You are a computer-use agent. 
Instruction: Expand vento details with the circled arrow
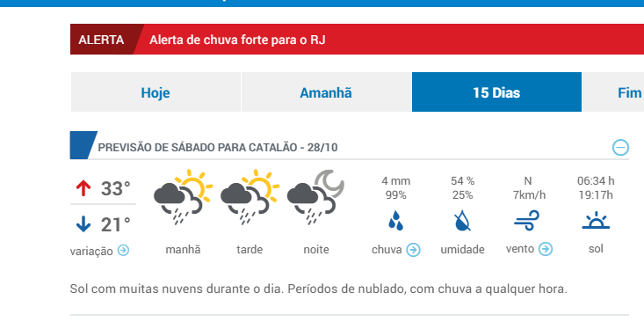click(x=546, y=249)
